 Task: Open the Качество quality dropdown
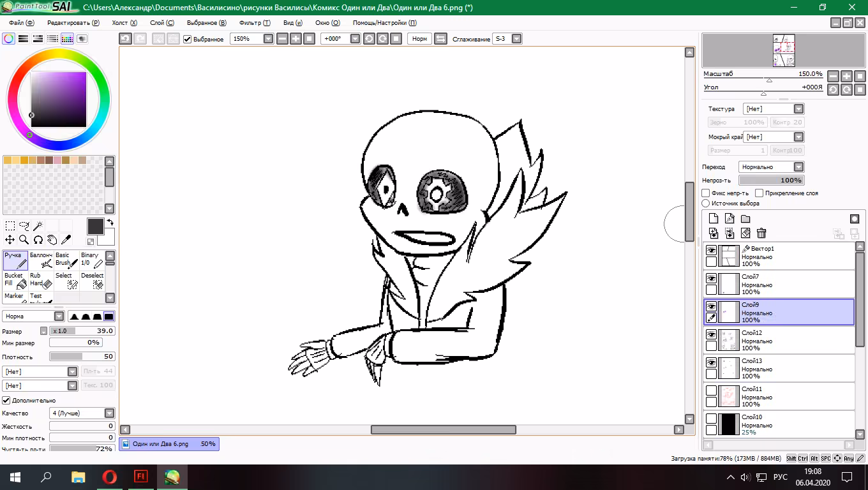tap(82, 413)
